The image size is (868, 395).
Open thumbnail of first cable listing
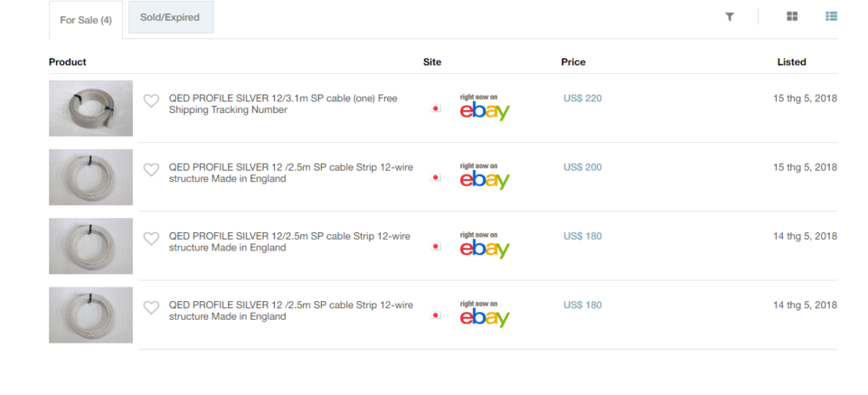coord(90,108)
